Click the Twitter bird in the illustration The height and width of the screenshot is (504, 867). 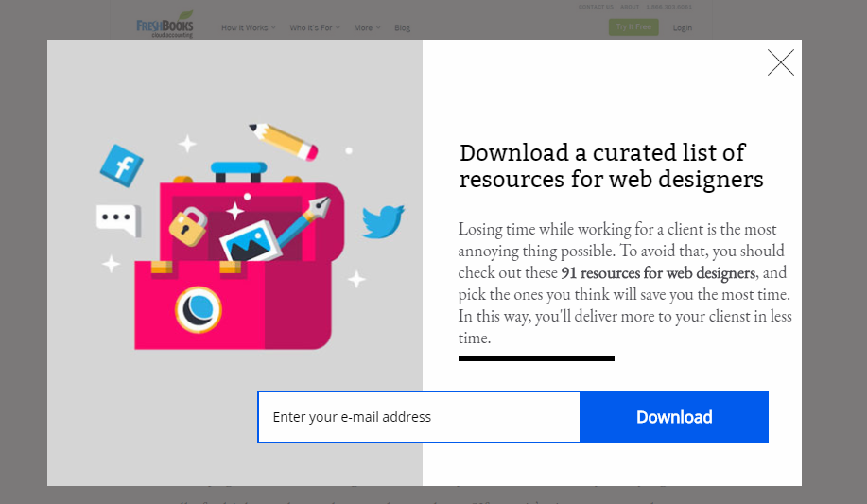point(383,221)
